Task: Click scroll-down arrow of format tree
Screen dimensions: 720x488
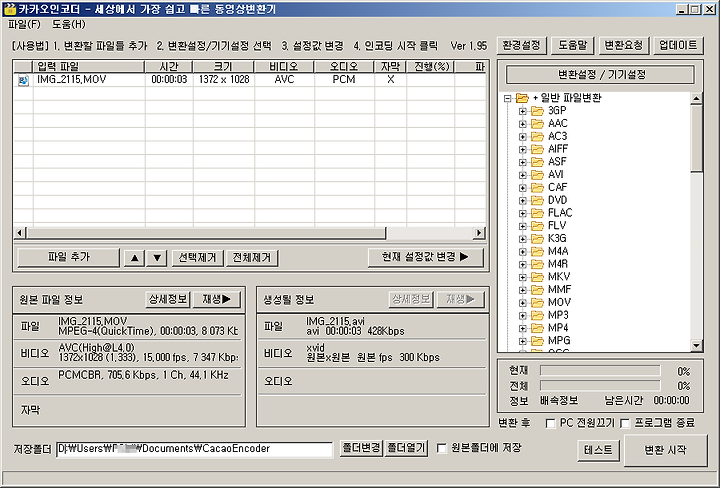Action: (x=697, y=345)
